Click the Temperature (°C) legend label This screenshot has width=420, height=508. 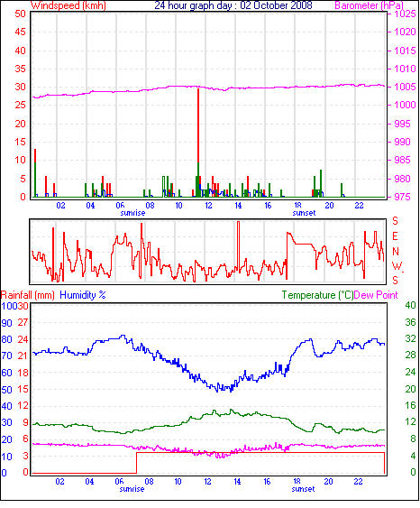[317, 295]
